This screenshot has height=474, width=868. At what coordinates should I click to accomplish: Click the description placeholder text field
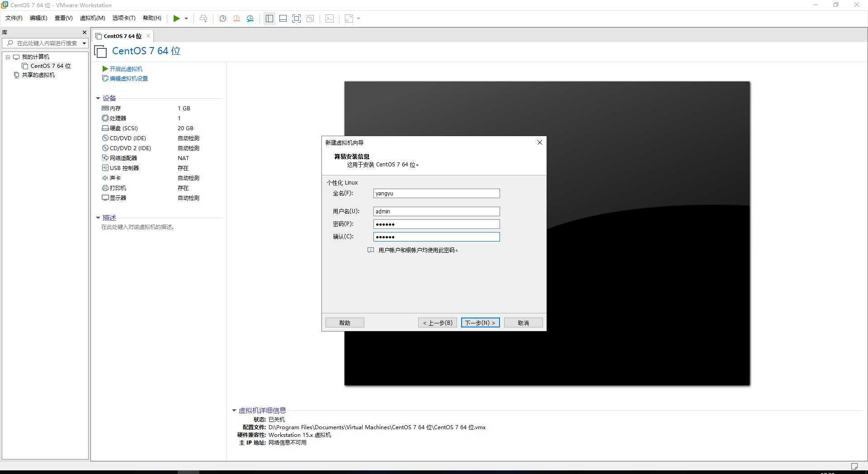(x=138, y=227)
